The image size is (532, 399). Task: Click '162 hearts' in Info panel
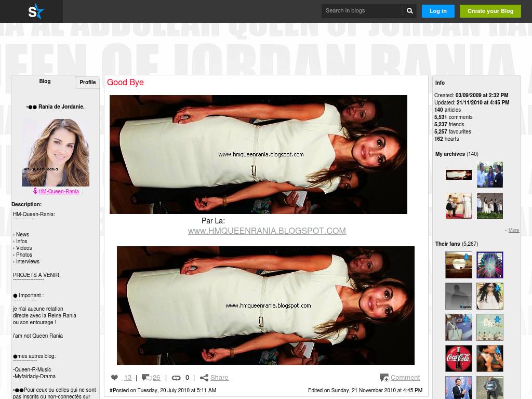click(x=446, y=139)
